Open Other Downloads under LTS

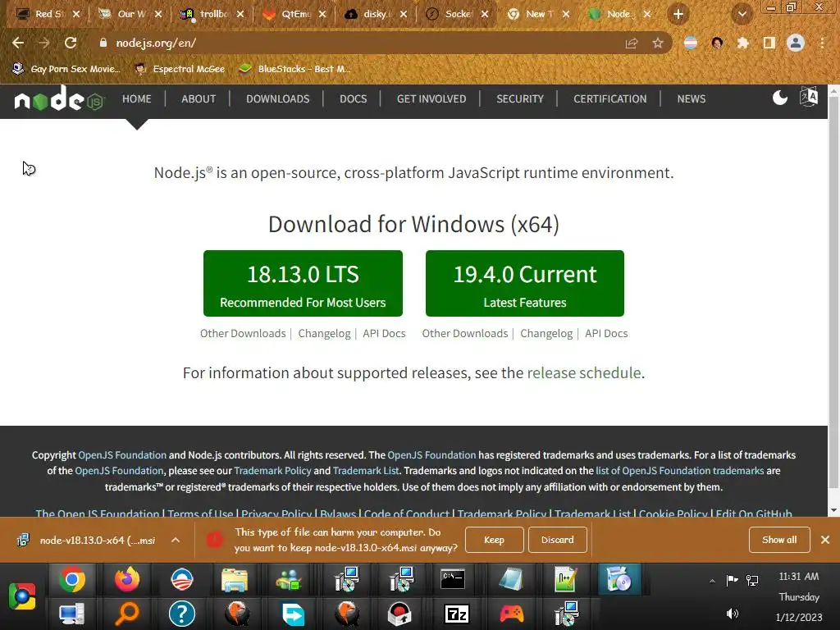click(x=243, y=333)
